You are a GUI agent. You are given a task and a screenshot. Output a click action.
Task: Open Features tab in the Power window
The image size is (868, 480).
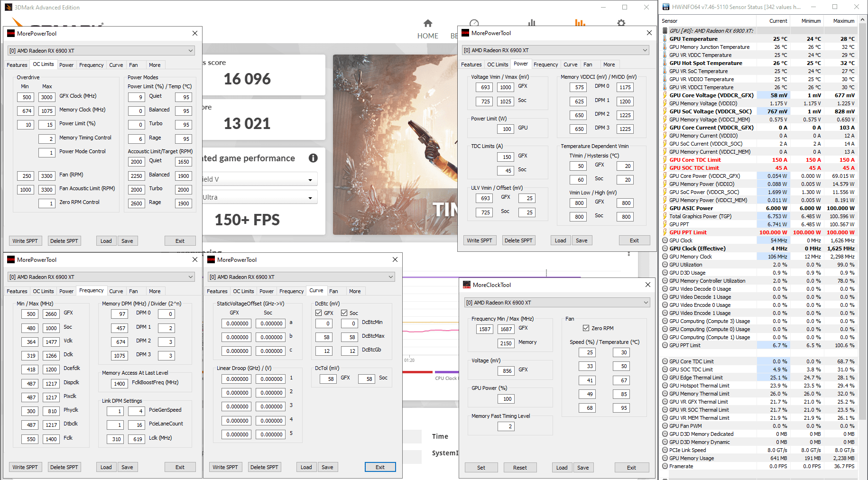(x=471, y=65)
